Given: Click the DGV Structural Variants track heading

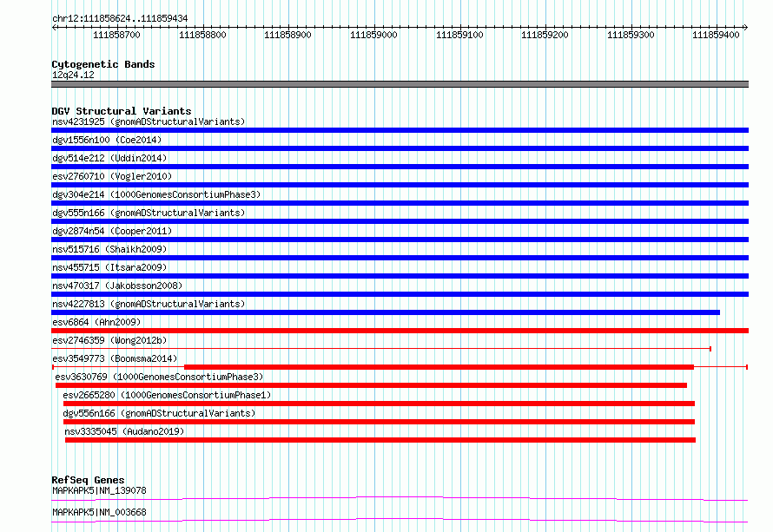Looking at the screenshot, I should (122, 111).
